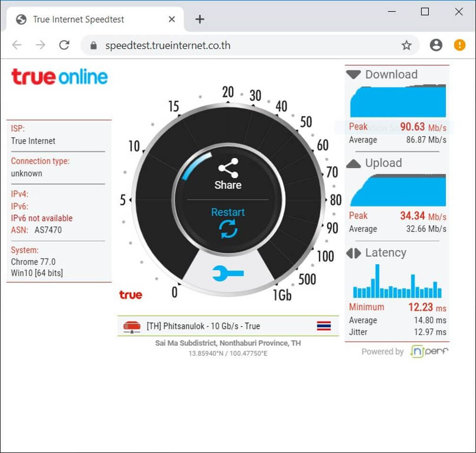Click the download peak value 90.63 Mb/s
Screen dimensions: 476x453
(423, 127)
